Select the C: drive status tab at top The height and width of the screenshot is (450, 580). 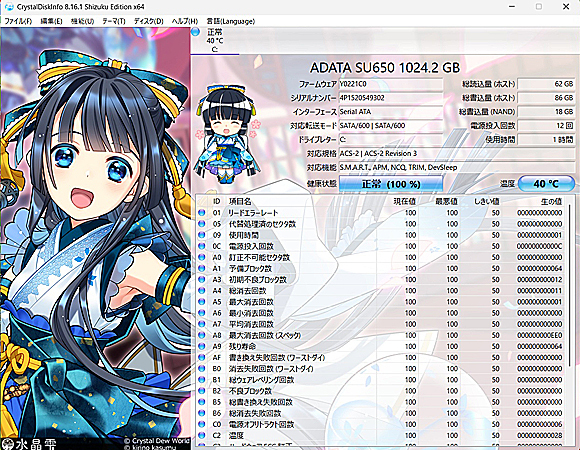[x=215, y=40]
